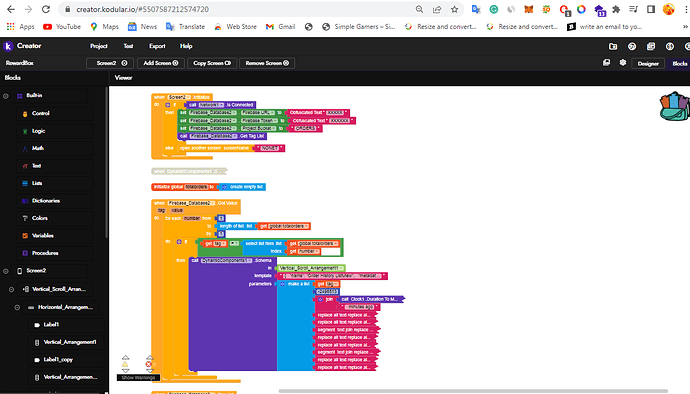
Task: Open the Export menu
Action: [x=157, y=46]
